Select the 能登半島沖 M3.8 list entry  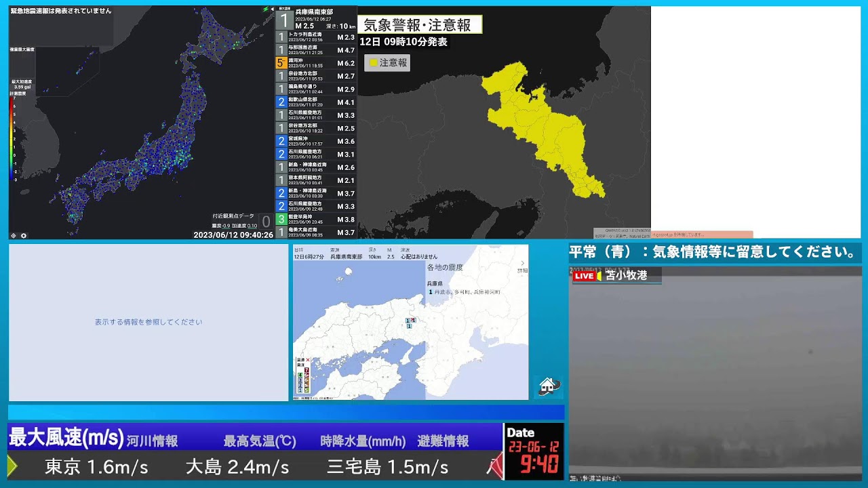pos(316,220)
